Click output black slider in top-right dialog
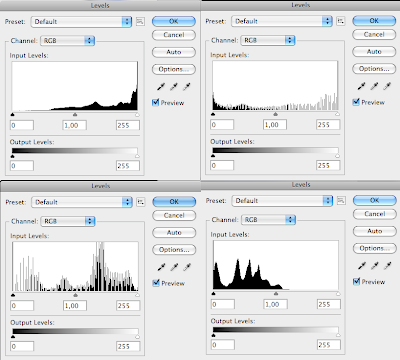This screenshot has height=360, width=400. 213,156
